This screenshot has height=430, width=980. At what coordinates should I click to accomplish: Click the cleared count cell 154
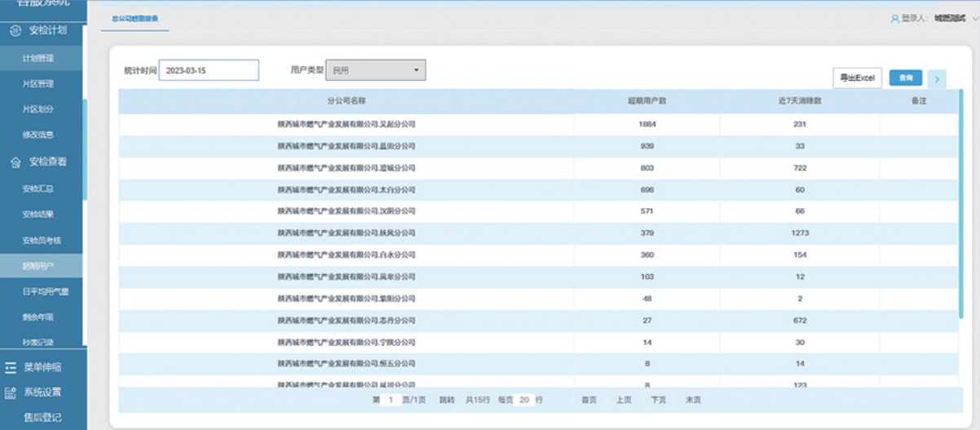point(800,255)
